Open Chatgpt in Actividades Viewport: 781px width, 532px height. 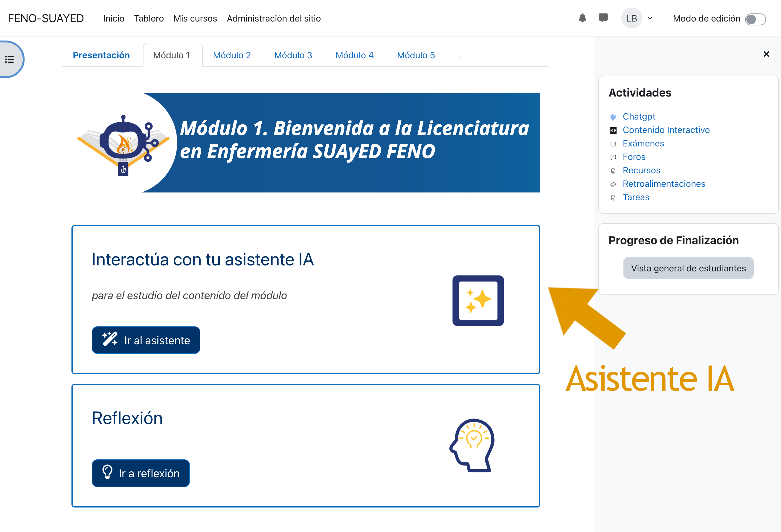tap(639, 117)
